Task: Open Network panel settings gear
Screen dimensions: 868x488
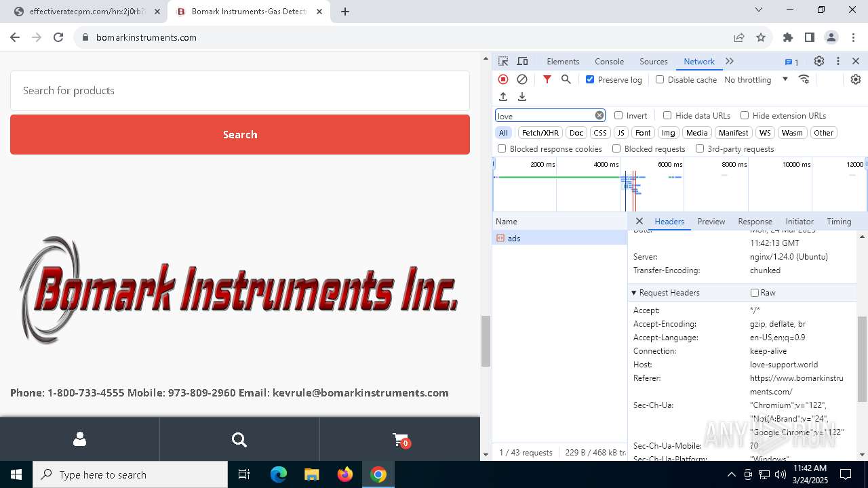Action: pyautogui.click(x=856, y=79)
